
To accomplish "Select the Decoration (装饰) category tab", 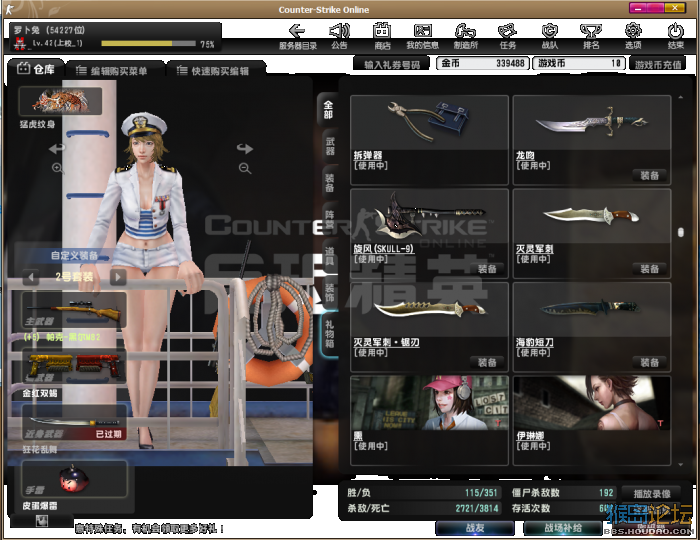I will coord(329,293).
